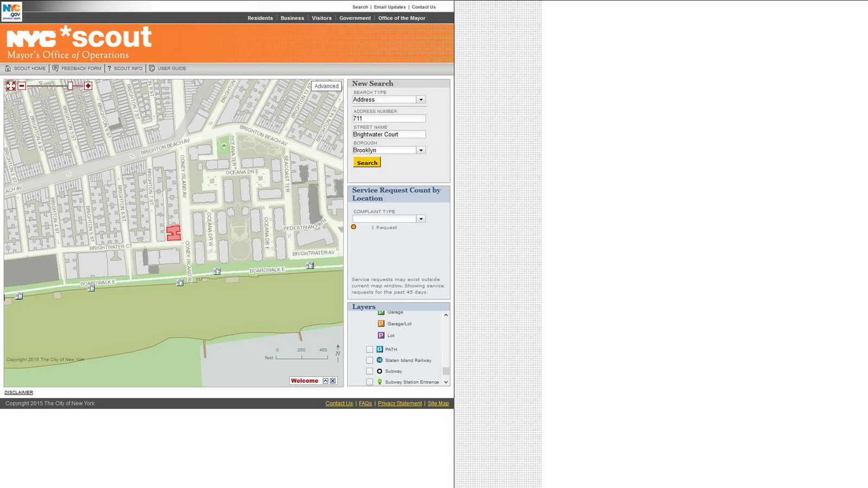
Task: Click the map marker below Coney Island Av
Action: (180, 282)
